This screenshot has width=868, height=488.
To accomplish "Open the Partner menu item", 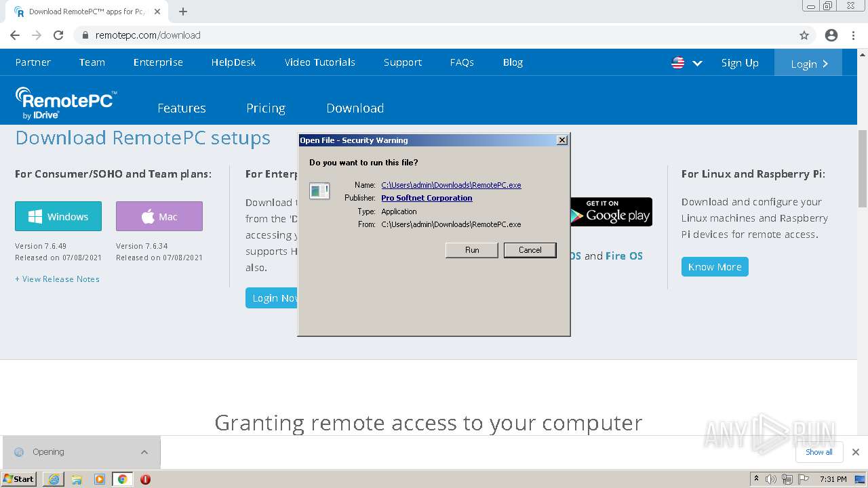I will pos(33,62).
